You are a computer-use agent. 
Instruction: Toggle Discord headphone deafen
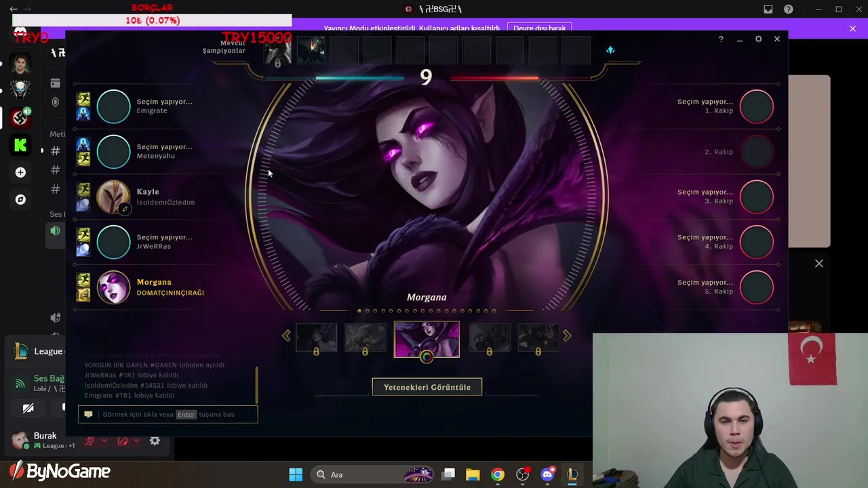coord(122,441)
